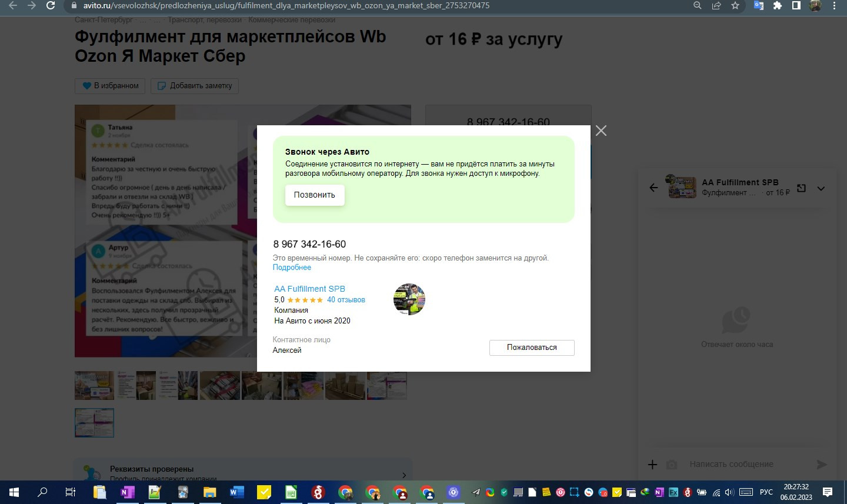This screenshot has height=504, width=847.
Task: Click the share page icon
Action: pyautogui.click(x=716, y=5)
